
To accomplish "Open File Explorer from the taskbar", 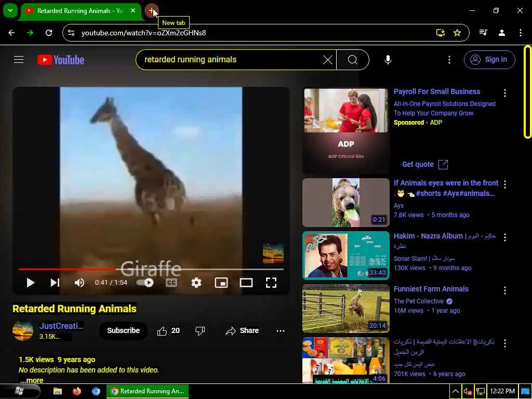I will [x=58, y=391].
